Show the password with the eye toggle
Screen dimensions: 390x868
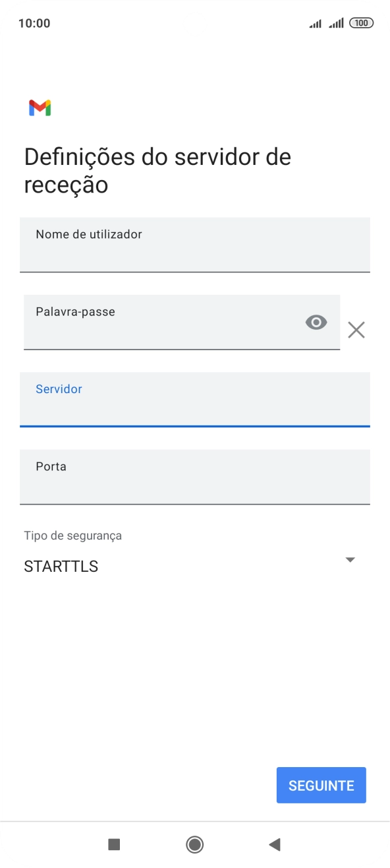tap(316, 322)
